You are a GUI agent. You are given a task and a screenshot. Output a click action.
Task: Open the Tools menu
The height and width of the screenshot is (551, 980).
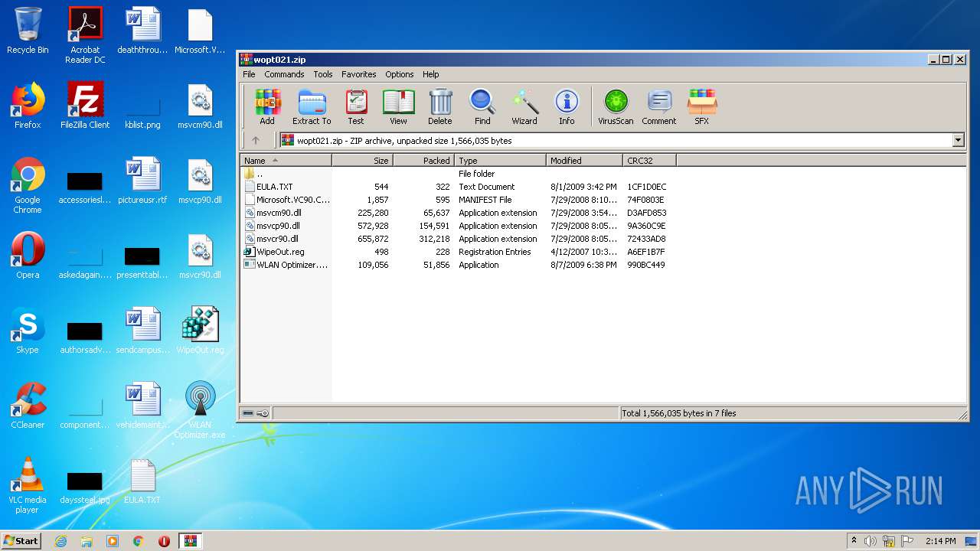(x=323, y=74)
